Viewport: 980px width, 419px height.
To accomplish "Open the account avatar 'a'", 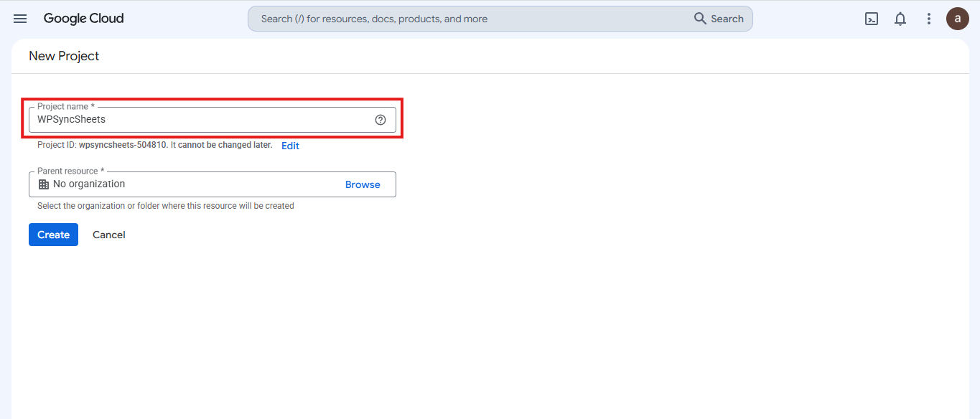I will coord(958,19).
